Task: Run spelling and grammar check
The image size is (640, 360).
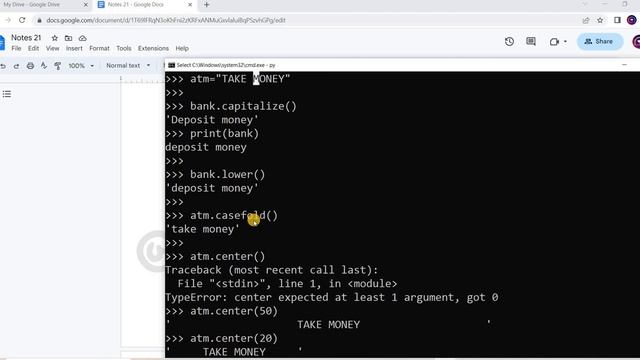Action: click(44, 66)
